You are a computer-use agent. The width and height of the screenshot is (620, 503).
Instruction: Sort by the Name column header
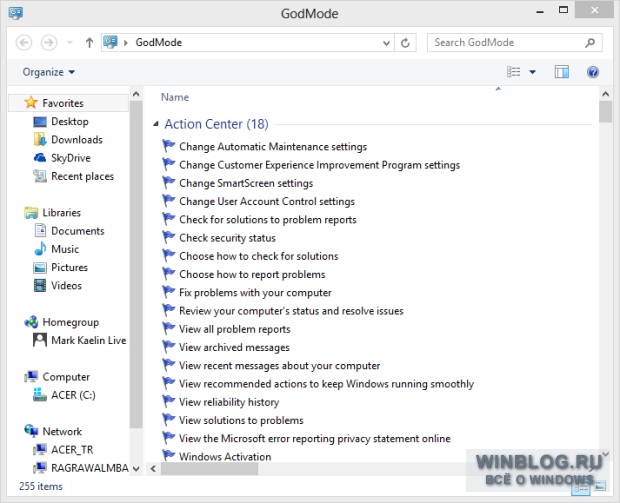pos(175,97)
